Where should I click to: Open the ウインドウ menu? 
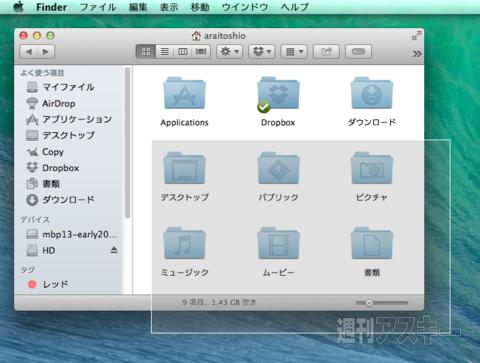point(245,7)
